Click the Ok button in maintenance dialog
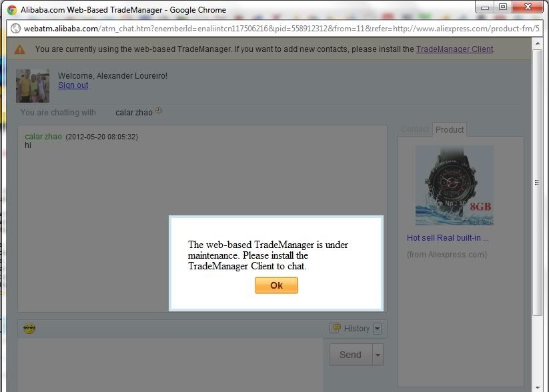549x392 pixels. click(276, 285)
